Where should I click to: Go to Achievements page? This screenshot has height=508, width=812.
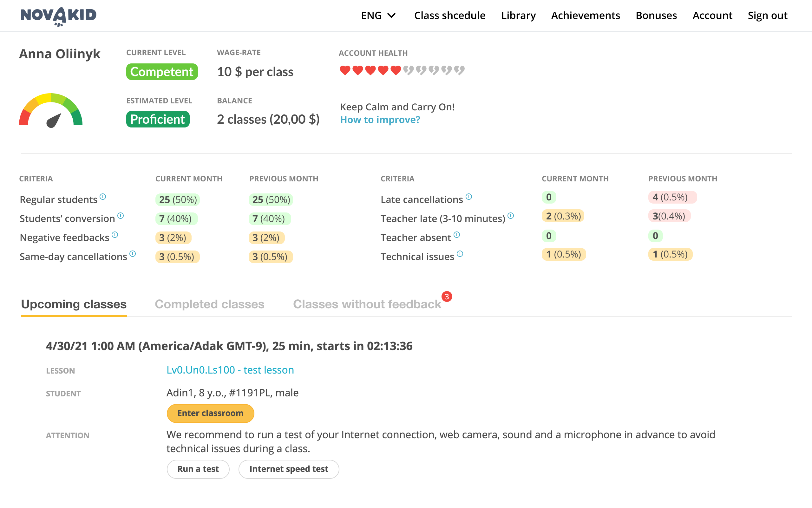click(585, 16)
